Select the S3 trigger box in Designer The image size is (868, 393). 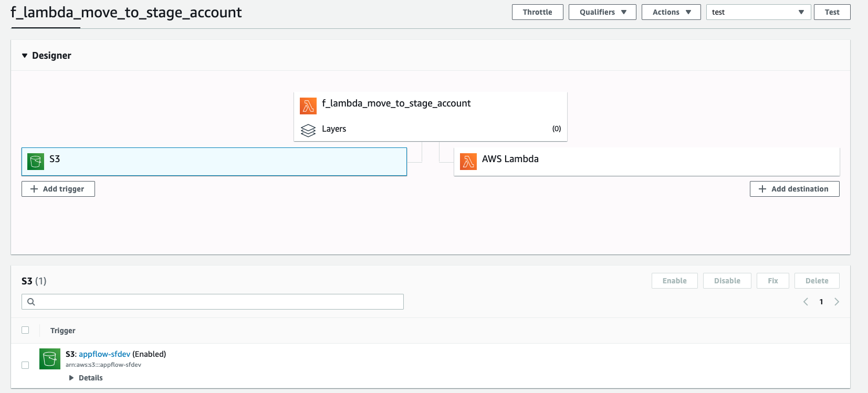[214, 162]
